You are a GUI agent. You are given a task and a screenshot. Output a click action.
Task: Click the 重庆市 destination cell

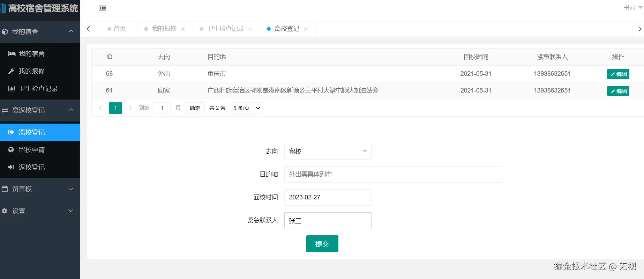pyautogui.click(x=217, y=74)
